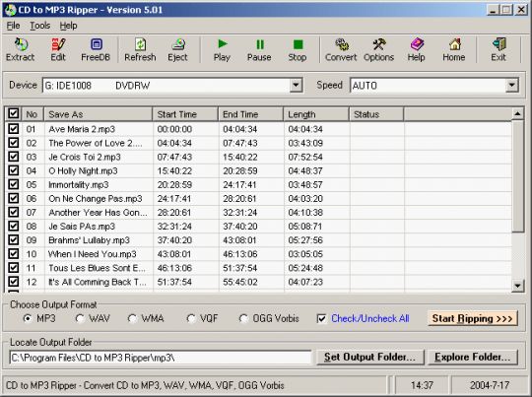
Task: Select row Tous Les Blues Sont E...
Action: [258, 268]
